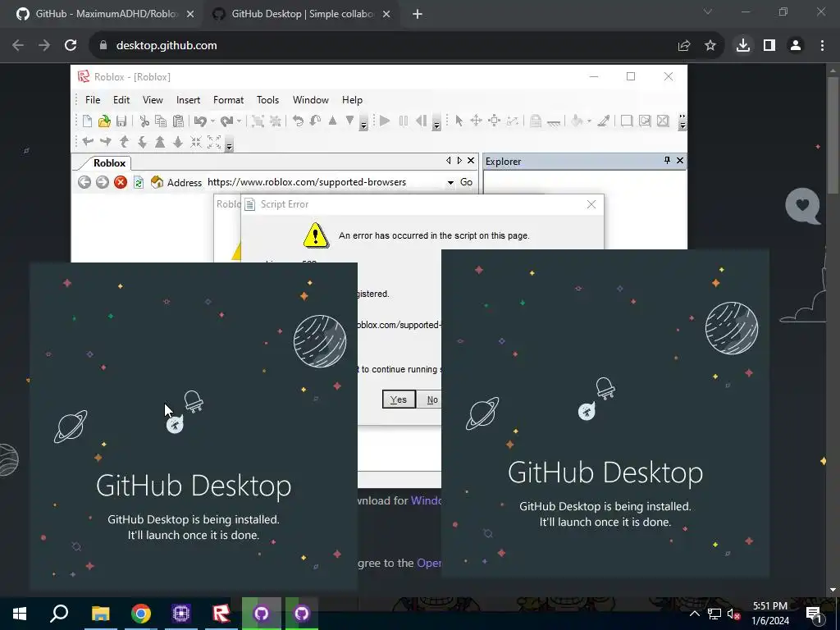This screenshot has height=630, width=840.
Task: Click the Chrome URL bar desktop.github.com
Action: click(167, 46)
